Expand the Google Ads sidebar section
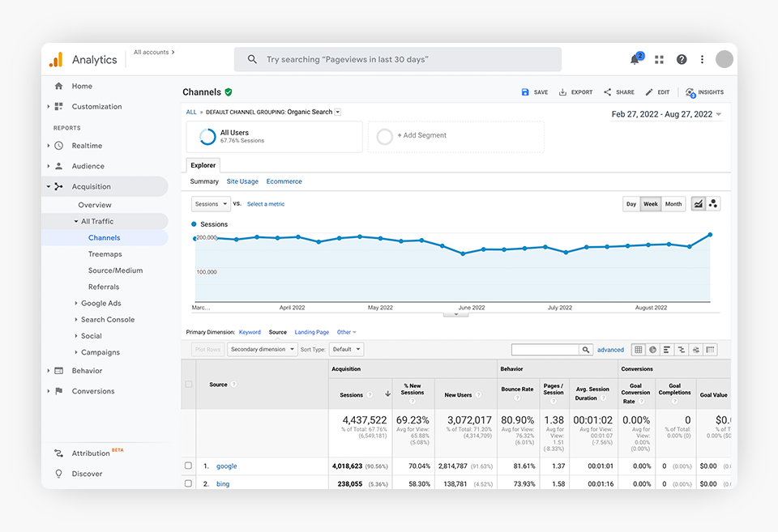 tap(100, 304)
